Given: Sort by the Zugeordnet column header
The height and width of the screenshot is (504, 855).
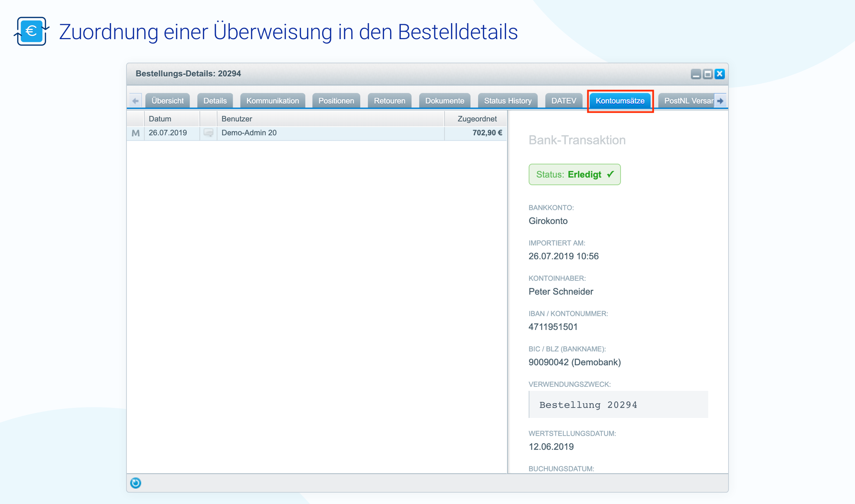Looking at the screenshot, I should tap(476, 119).
